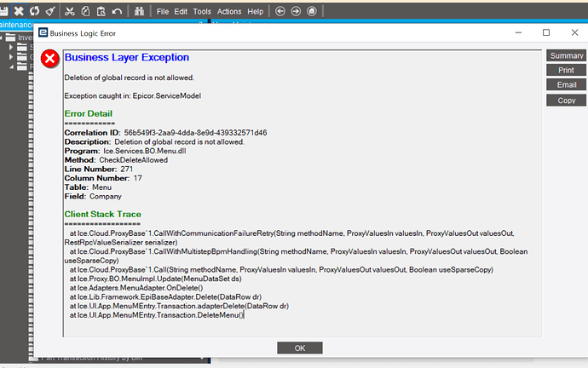Open the Help menu
The height and width of the screenshot is (368, 588).
tap(255, 12)
